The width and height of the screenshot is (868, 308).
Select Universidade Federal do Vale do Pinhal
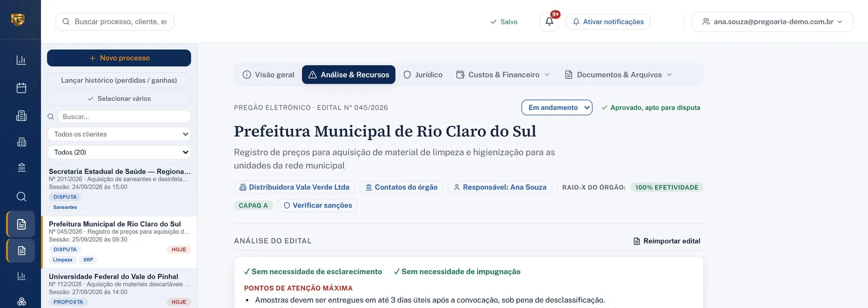click(x=119, y=289)
